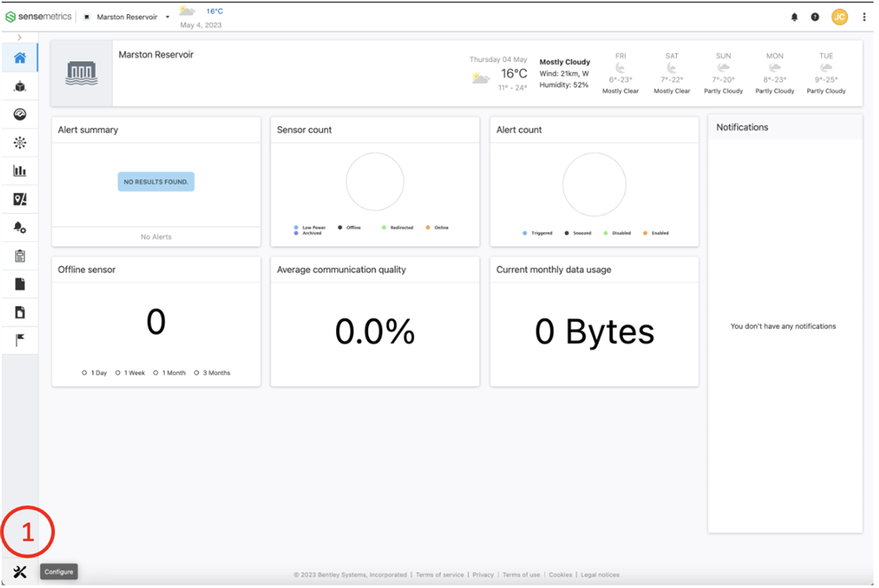Go to the Home dashboard icon

tap(20, 59)
